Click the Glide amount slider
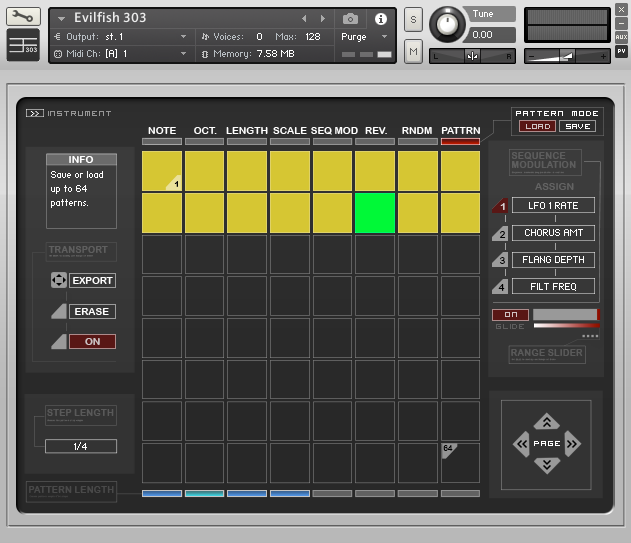The height and width of the screenshot is (543, 631). pyautogui.click(x=565, y=315)
